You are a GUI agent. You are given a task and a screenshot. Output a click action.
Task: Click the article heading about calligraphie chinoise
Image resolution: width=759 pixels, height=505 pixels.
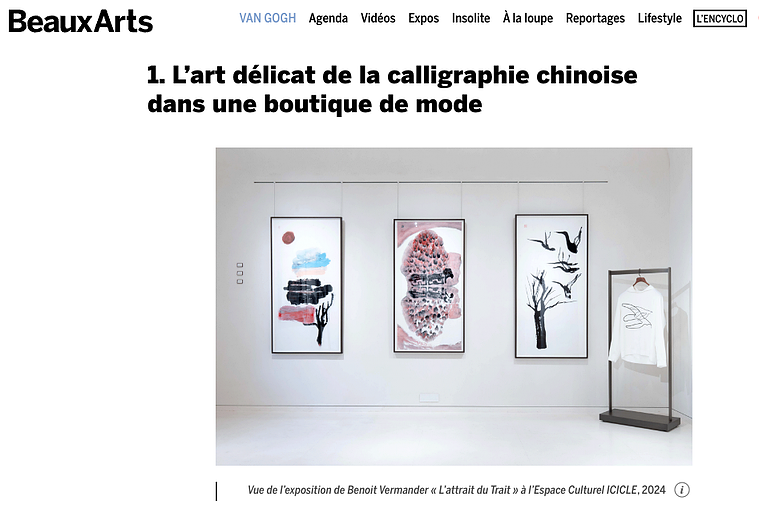click(392, 89)
